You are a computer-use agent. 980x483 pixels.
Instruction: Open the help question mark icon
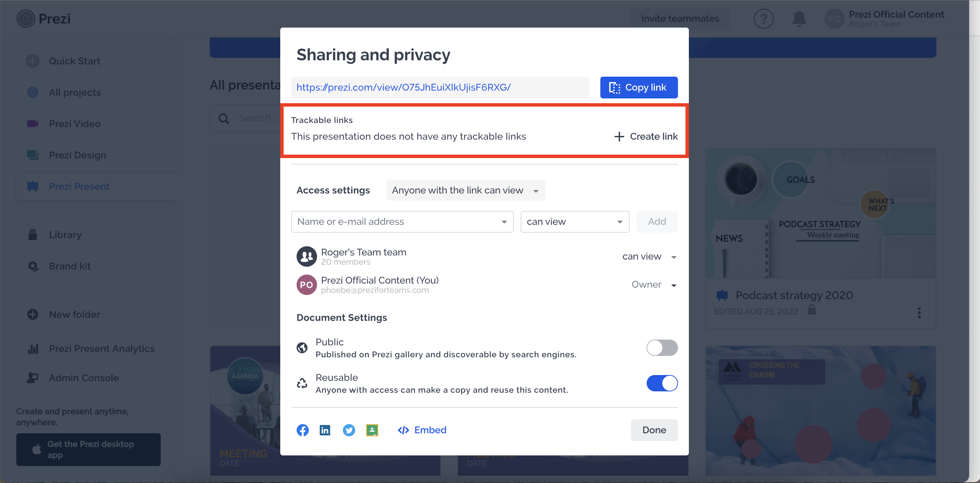(x=763, y=19)
